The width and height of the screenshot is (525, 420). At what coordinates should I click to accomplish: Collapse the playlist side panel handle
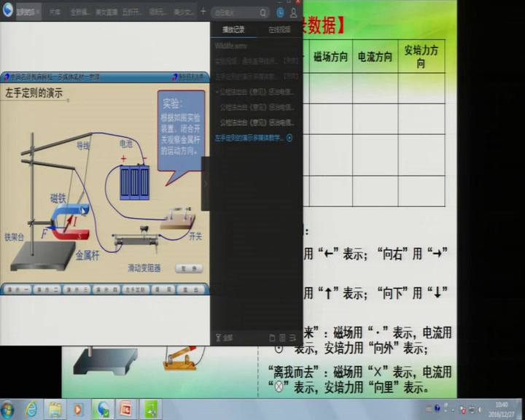[206, 184]
